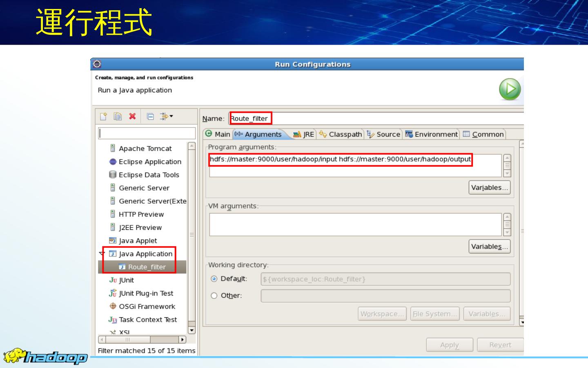
Task: Select Apache Tomcat server icon
Action: [113, 148]
